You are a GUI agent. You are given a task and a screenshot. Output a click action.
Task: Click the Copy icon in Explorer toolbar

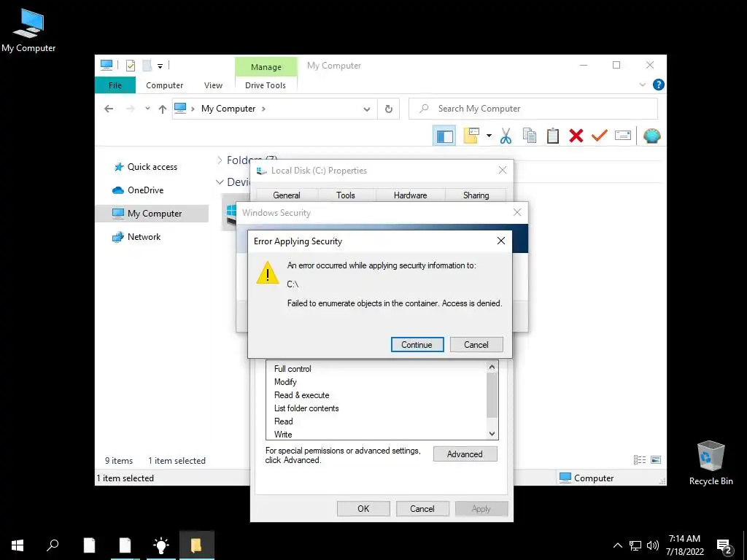[530, 136]
